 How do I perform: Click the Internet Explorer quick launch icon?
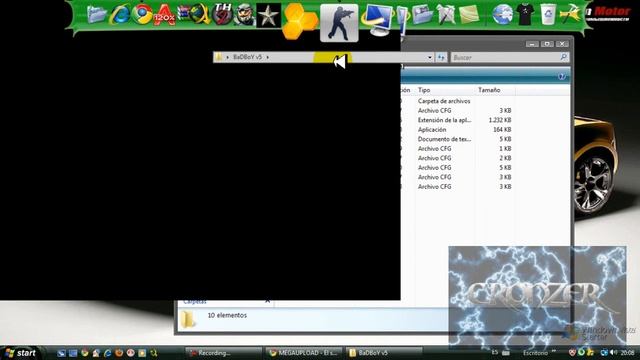[107, 353]
